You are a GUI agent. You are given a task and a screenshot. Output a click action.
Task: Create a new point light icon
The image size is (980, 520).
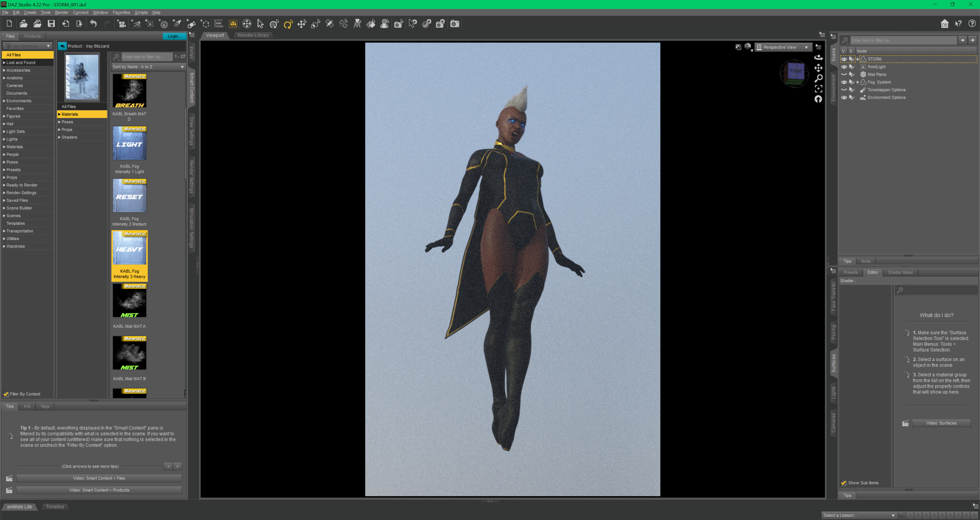coord(150,23)
